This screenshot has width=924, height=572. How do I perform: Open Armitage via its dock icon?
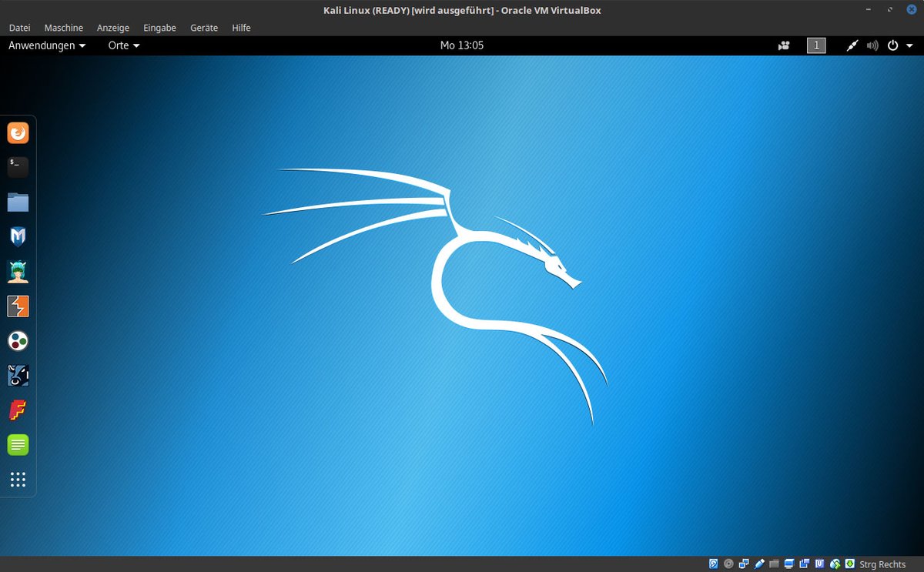tap(18, 271)
